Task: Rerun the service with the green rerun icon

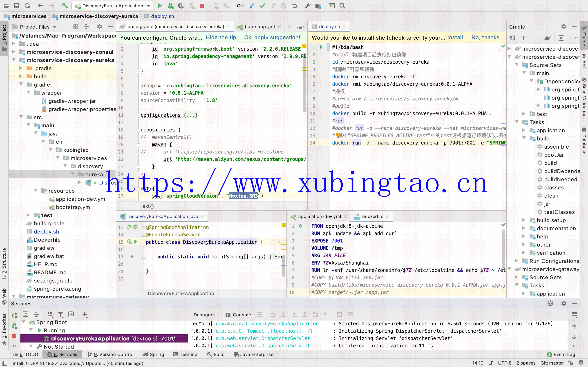Action: [14, 315]
